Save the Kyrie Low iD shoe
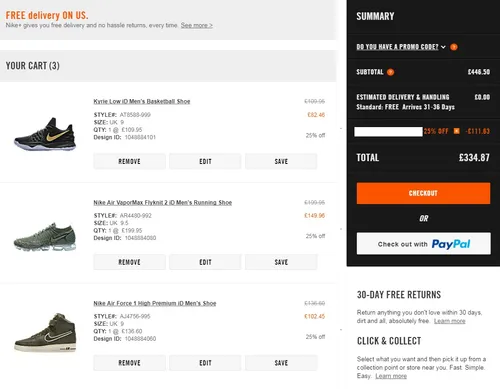 pos(281,161)
